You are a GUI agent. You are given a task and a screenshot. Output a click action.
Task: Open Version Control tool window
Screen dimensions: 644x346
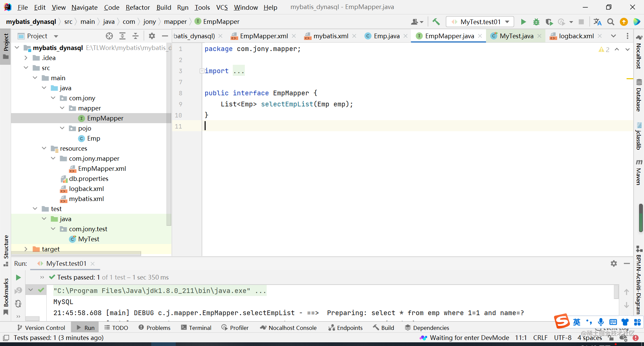41,328
